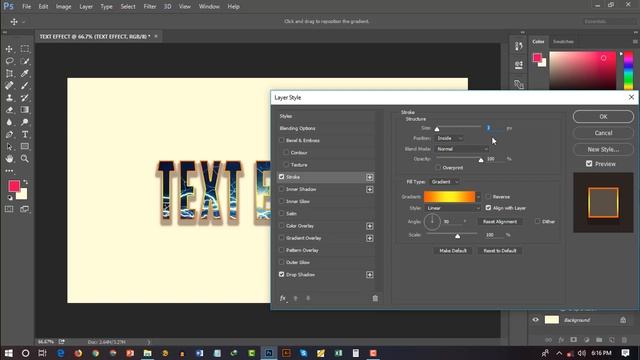This screenshot has width=640, height=360.
Task: Click lock icon on Background layer
Action: 623,320
